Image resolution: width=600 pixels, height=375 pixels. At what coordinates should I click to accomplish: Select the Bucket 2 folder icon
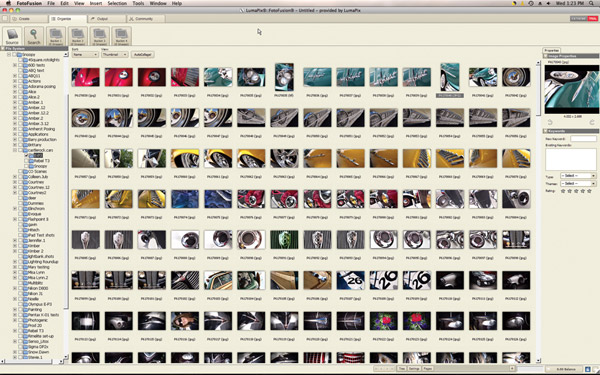[x=78, y=36]
